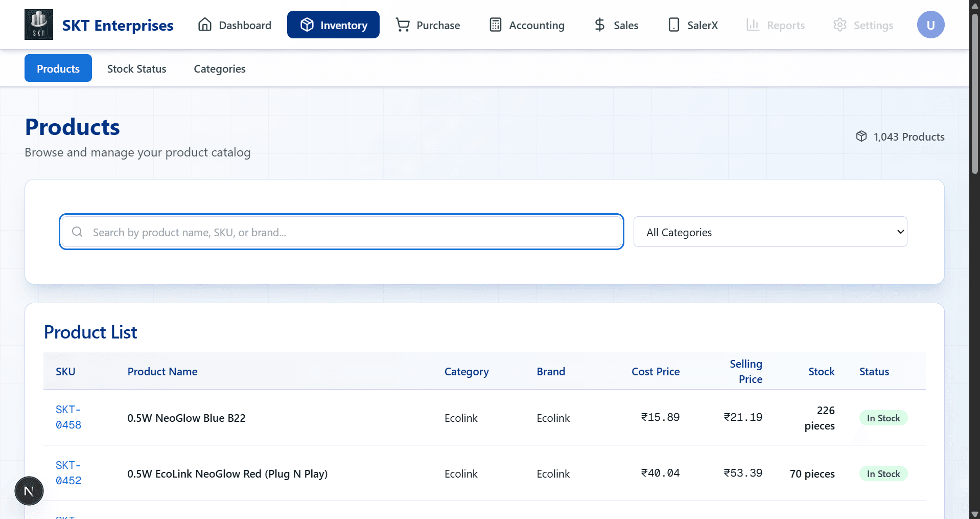980x519 pixels.
Task: Click cost price ₹15.89
Action: pyautogui.click(x=661, y=417)
